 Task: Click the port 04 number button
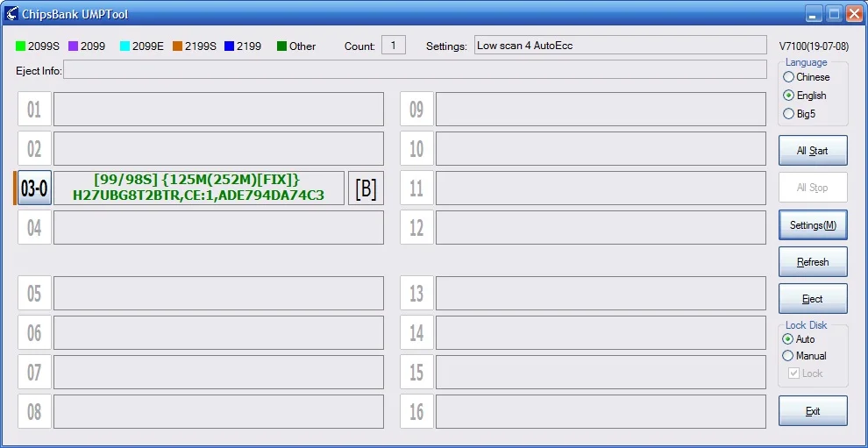pos(34,227)
